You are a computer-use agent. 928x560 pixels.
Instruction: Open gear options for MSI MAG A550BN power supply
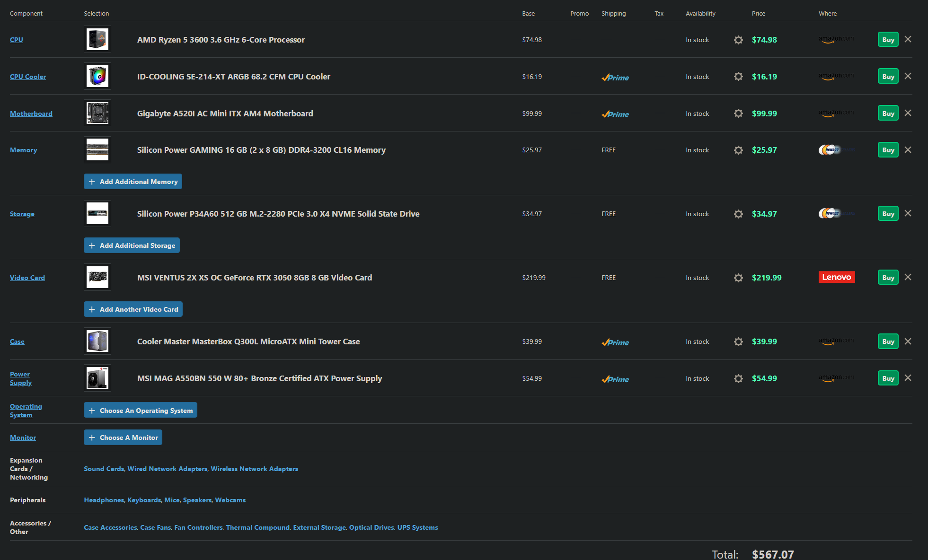tap(738, 378)
